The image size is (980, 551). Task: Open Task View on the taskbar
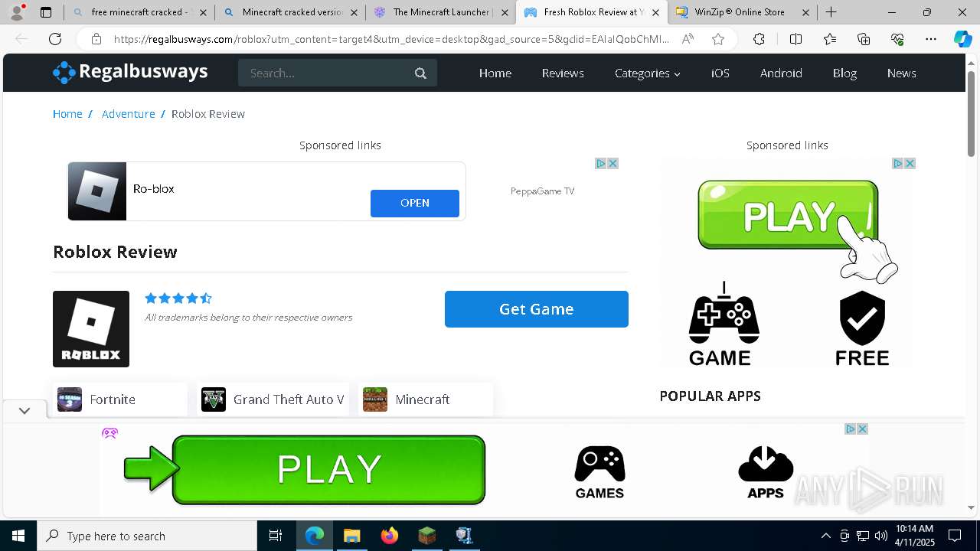pos(276,536)
